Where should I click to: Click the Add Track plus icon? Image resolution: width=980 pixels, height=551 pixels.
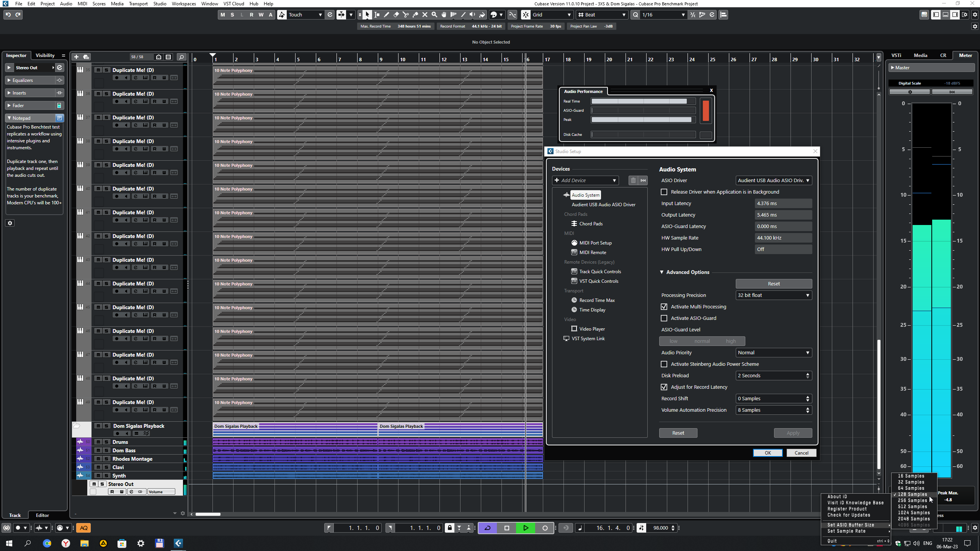tap(76, 57)
